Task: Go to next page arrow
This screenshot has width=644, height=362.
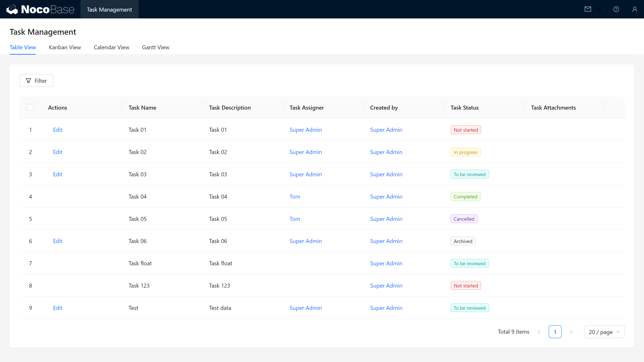Action: click(x=571, y=332)
